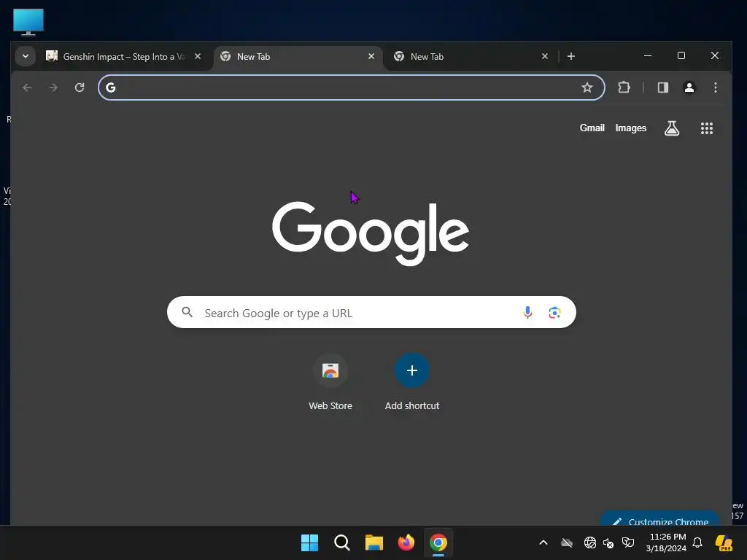This screenshot has height=560, width=747.
Task: Switch to the rightmost New Tab
Action: pyautogui.click(x=472, y=57)
